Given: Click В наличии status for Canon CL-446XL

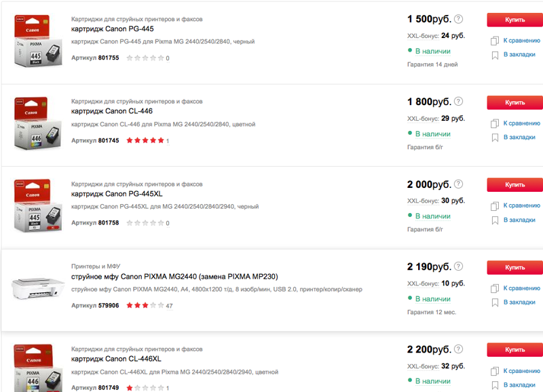Looking at the screenshot, I should pos(433,381).
